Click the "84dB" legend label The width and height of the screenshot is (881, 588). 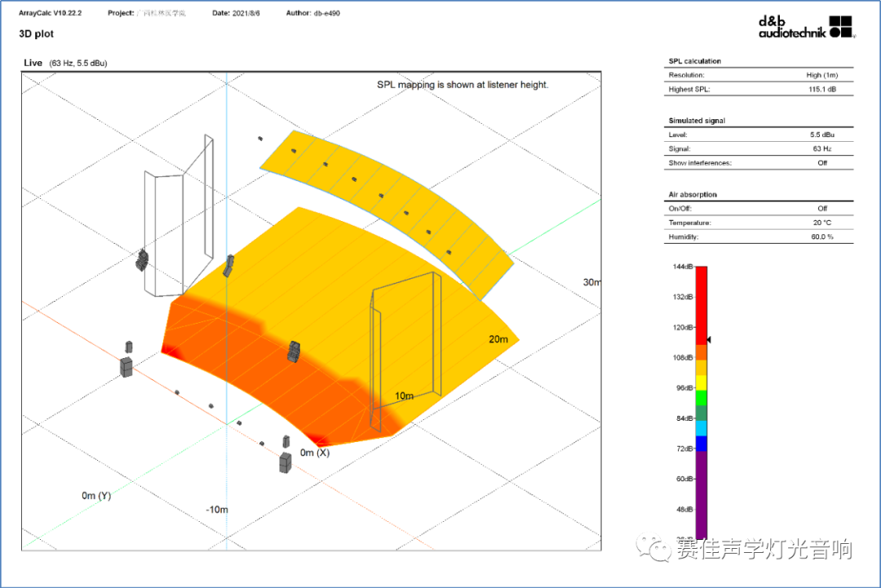point(684,418)
